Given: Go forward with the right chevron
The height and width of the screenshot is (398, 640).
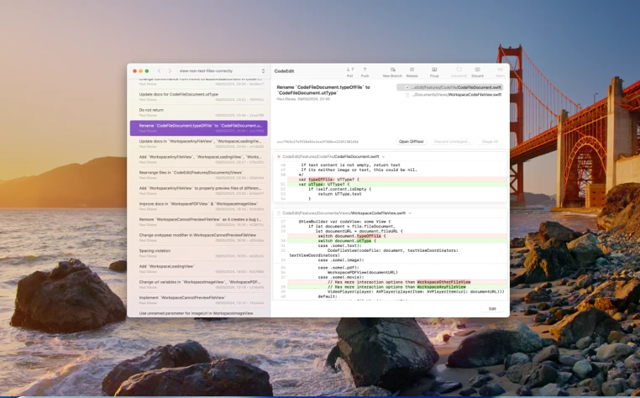Looking at the screenshot, I should pyautogui.click(x=170, y=71).
